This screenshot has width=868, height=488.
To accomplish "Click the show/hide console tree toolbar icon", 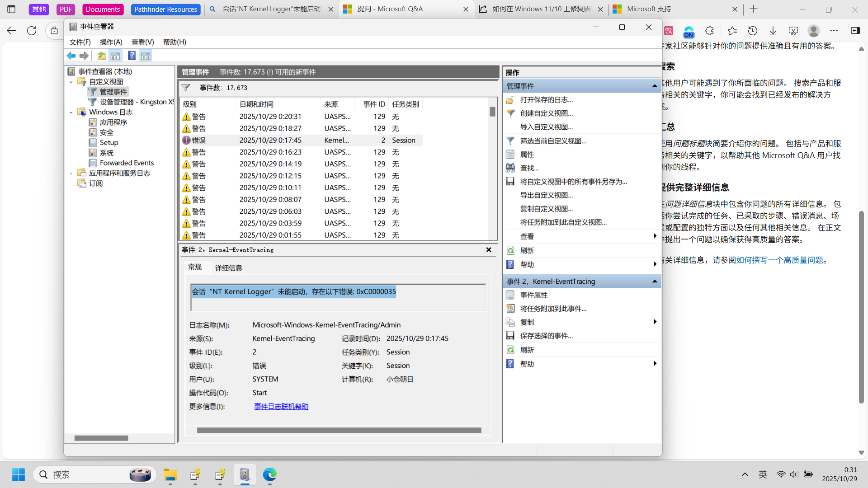I will click(115, 56).
